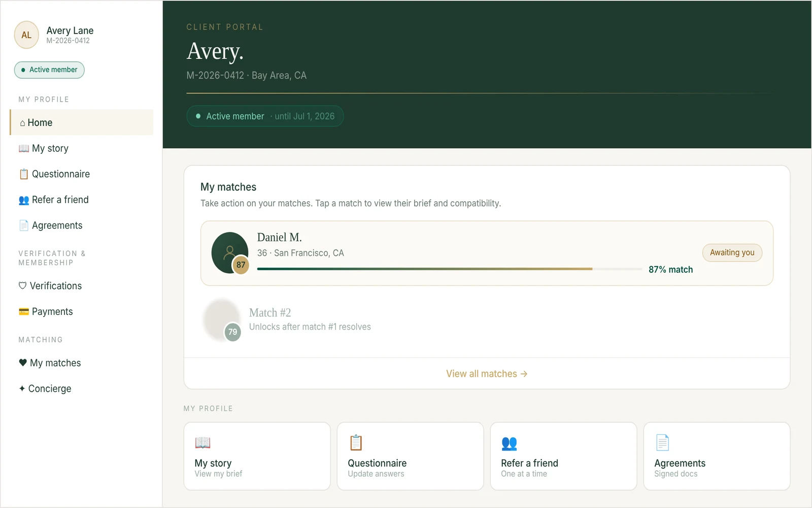This screenshot has height=508, width=812.
Task: Open Verifications page
Action: [81, 285]
